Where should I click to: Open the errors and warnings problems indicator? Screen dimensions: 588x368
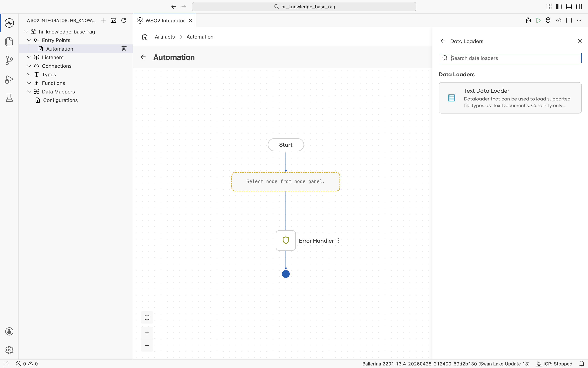(x=27, y=364)
